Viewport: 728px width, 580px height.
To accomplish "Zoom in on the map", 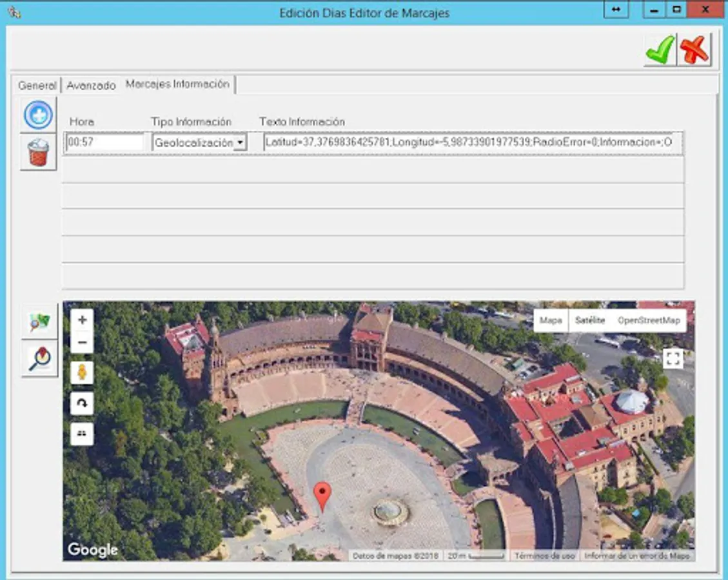I will 82,320.
